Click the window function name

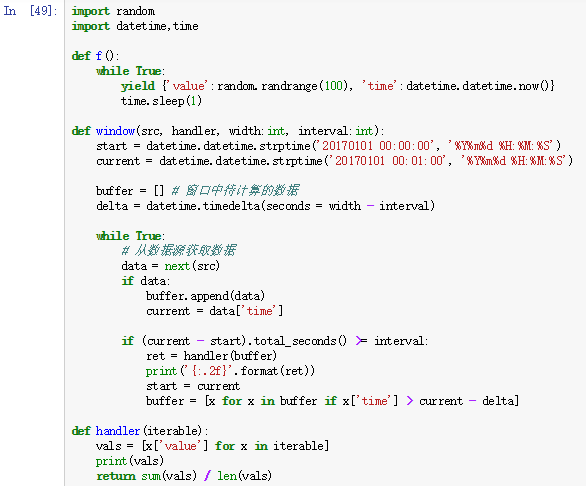115,131
